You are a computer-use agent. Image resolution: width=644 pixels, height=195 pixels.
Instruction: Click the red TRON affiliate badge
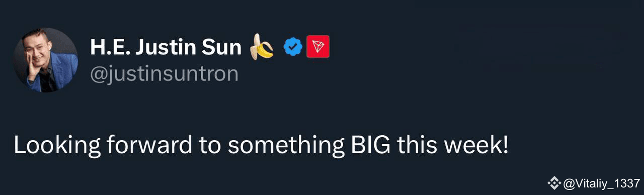[317, 47]
